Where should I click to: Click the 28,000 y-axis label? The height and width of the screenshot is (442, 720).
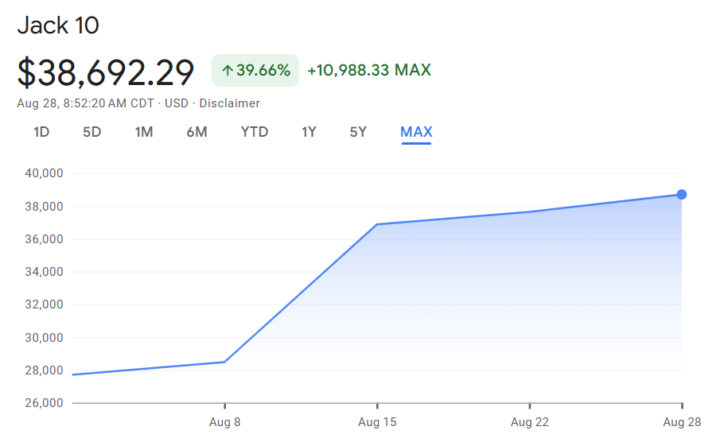click(44, 370)
